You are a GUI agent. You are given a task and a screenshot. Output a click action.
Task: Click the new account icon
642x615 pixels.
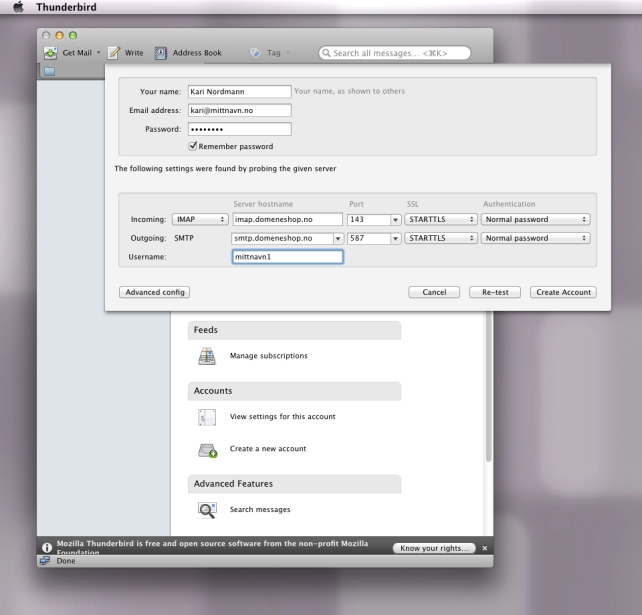(208, 450)
